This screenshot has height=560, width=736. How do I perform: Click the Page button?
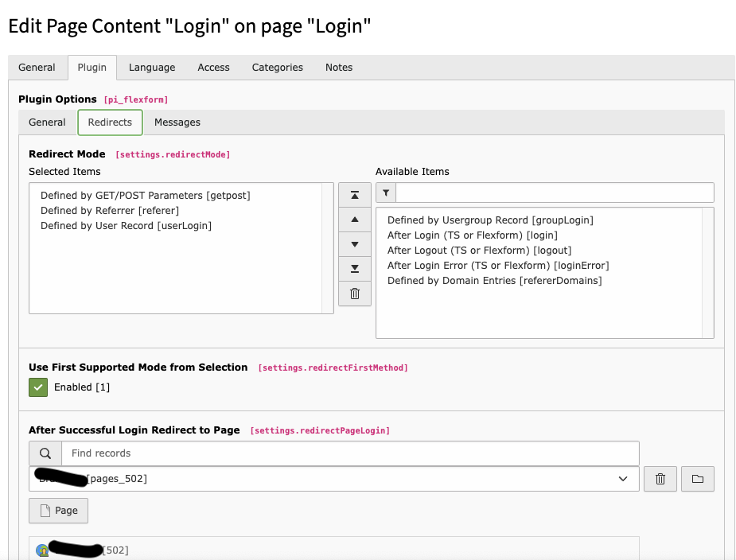click(x=58, y=511)
